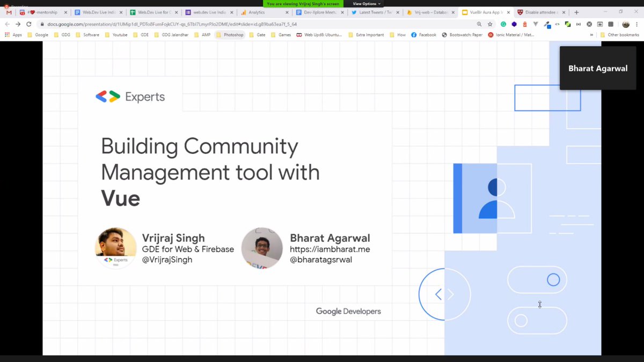The width and height of the screenshot is (644, 362).
Task: Expand the Zoom View Options menu
Action: [367, 4]
